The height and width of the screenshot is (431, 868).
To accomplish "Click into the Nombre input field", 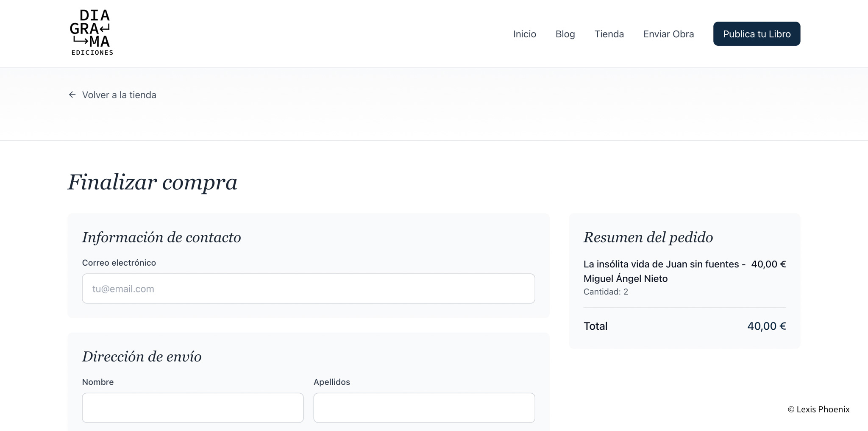I will [x=192, y=407].
